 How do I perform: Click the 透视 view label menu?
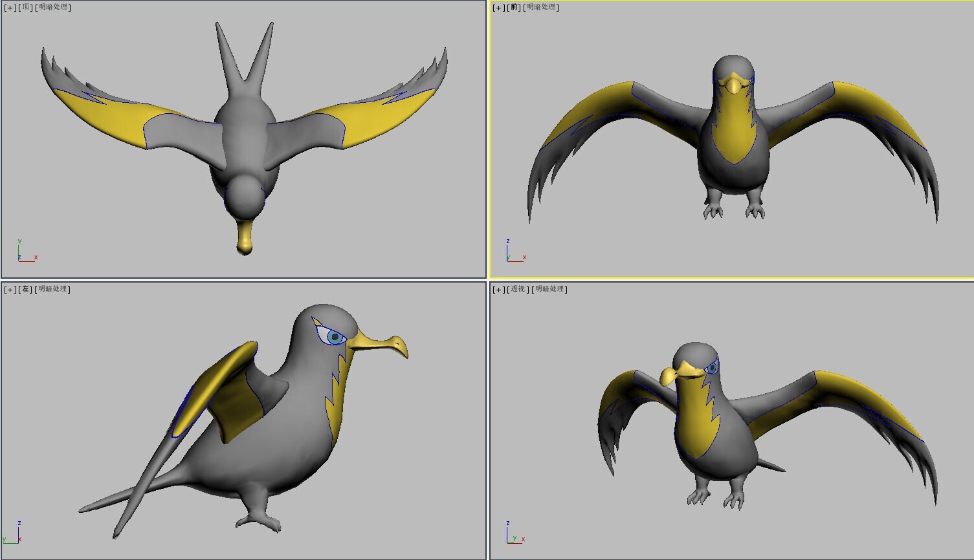click(518, 289)
